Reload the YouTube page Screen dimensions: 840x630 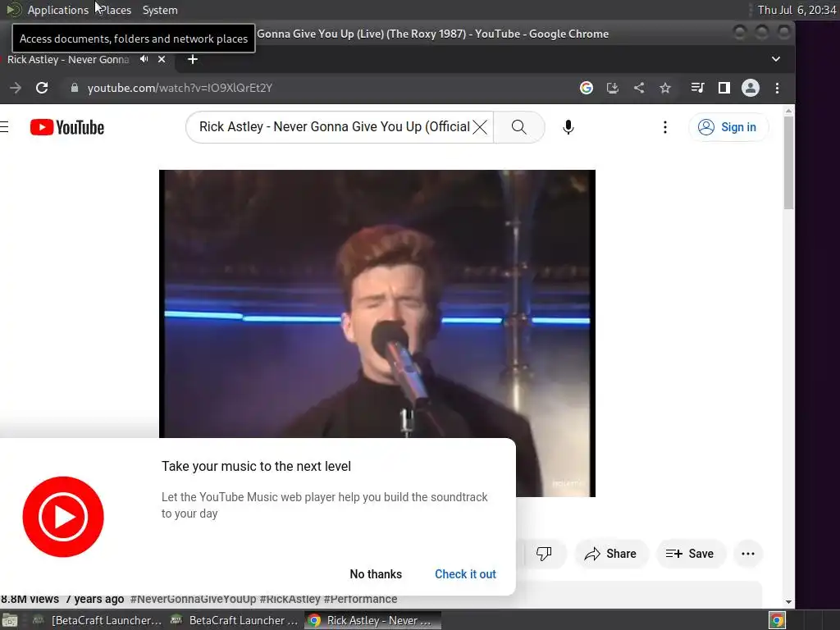point(42,88)
